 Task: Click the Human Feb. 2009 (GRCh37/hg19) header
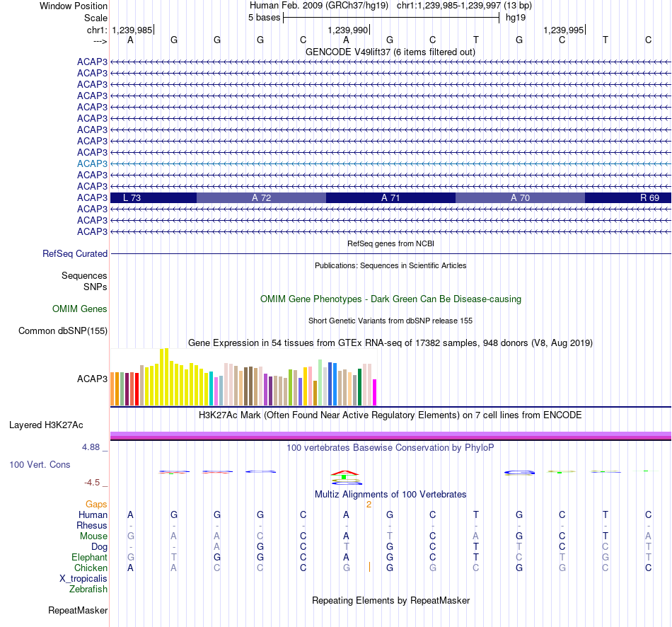[319, 6]
